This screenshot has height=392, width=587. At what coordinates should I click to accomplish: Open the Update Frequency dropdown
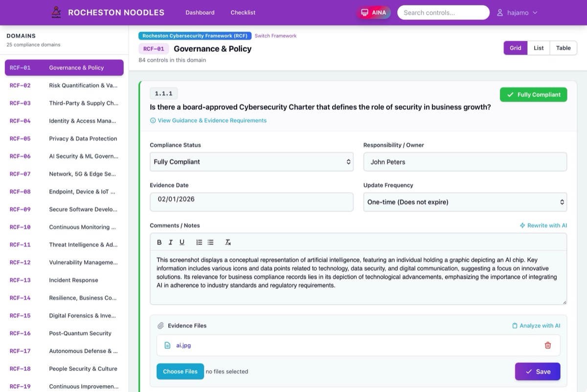[465, 202]
